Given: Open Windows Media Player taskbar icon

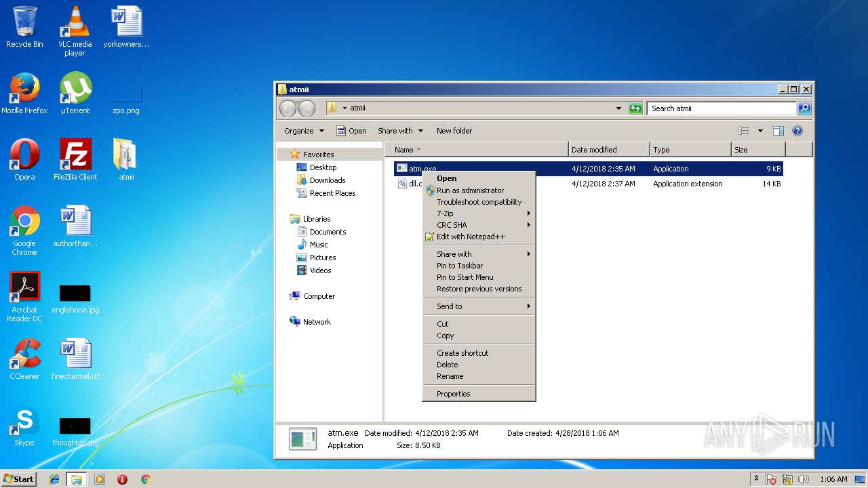Looking at the screenshot, I should 100,479.
